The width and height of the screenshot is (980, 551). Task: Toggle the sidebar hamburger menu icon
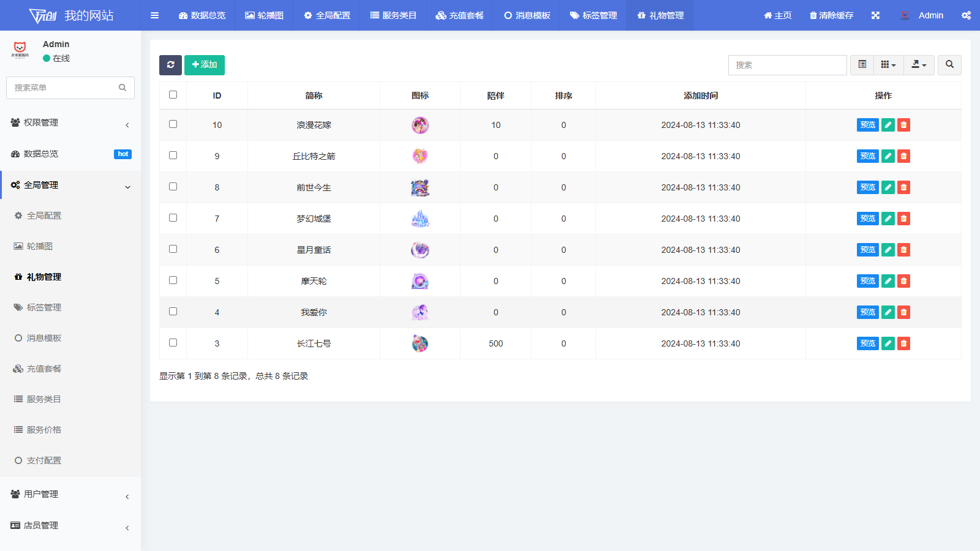[x=155, y=15]
